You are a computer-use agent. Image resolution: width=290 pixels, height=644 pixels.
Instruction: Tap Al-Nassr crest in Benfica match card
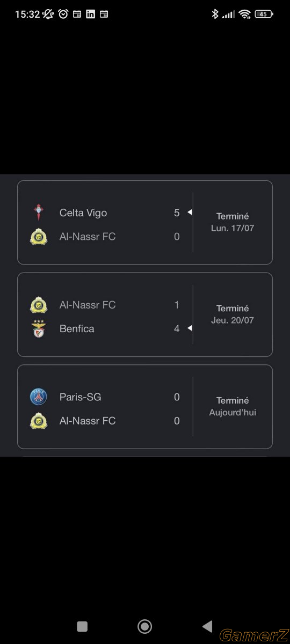tap(38, 305)
